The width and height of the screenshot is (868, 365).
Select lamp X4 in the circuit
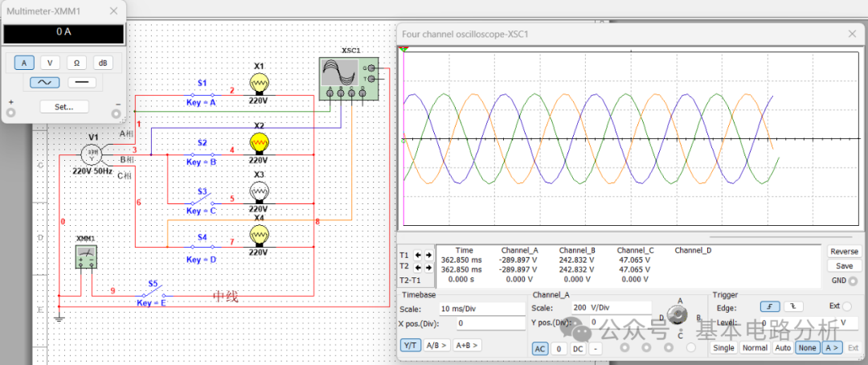[259, 236]
